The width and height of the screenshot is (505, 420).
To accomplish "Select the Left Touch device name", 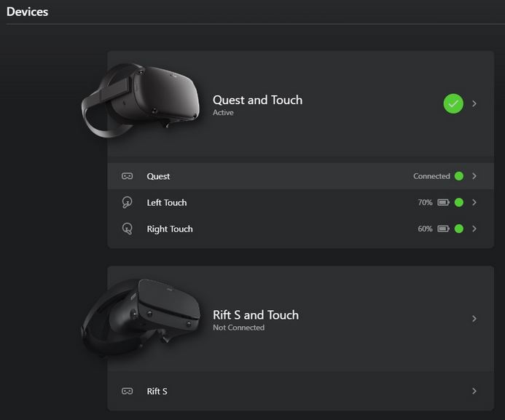I will (x=167, y=202).
